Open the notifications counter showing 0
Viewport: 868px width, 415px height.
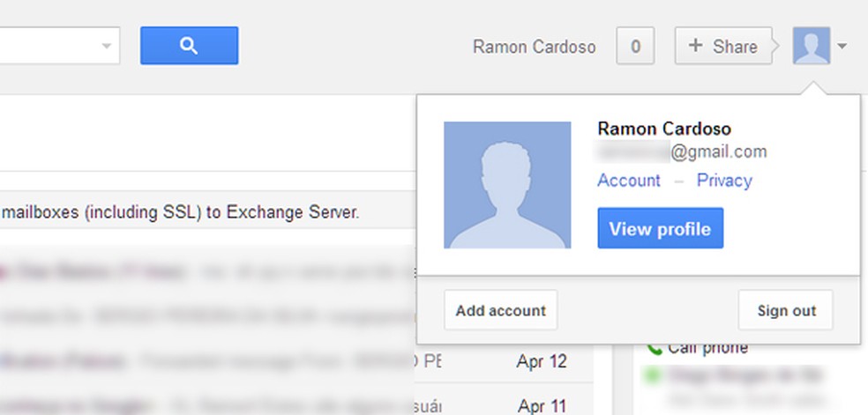point(635,46)
